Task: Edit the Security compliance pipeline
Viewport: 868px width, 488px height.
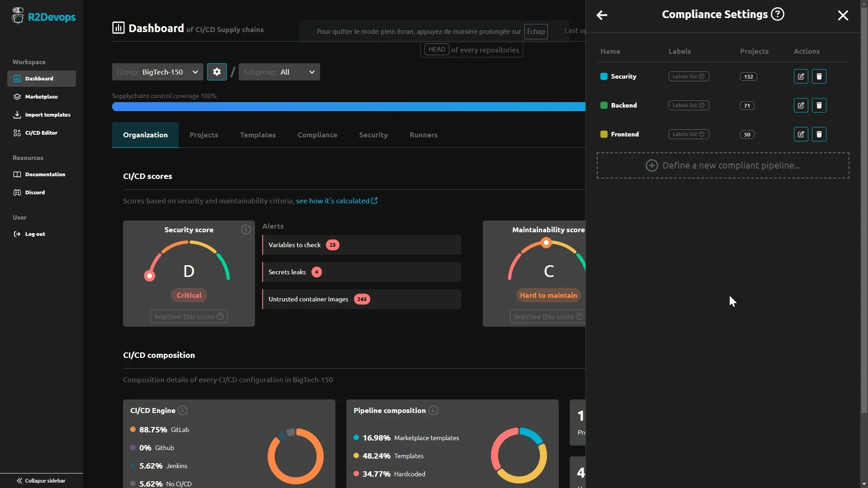Action: [x=801, y=76]
